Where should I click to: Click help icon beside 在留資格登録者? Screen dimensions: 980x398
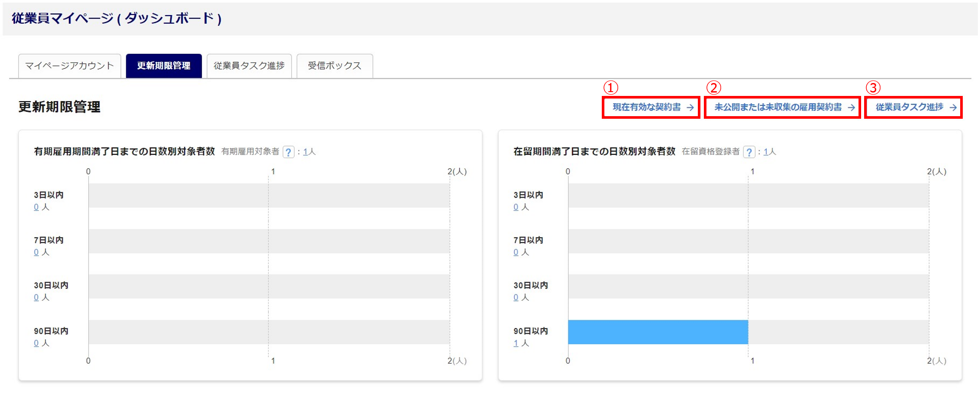pos(749,152)
